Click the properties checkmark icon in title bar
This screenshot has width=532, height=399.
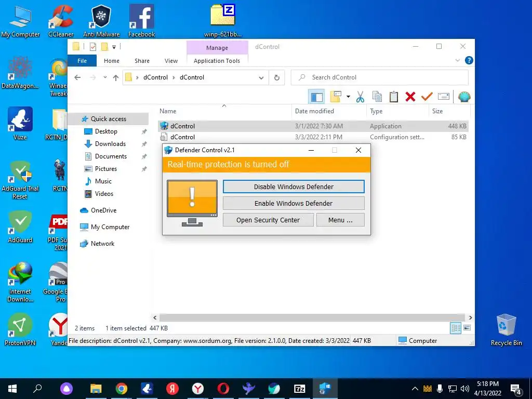click(93, 47)
